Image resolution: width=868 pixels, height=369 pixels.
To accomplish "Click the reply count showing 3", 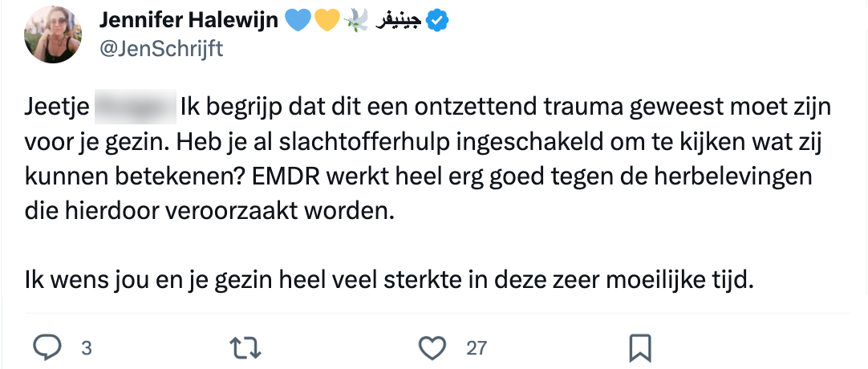I will pos(86,348).
